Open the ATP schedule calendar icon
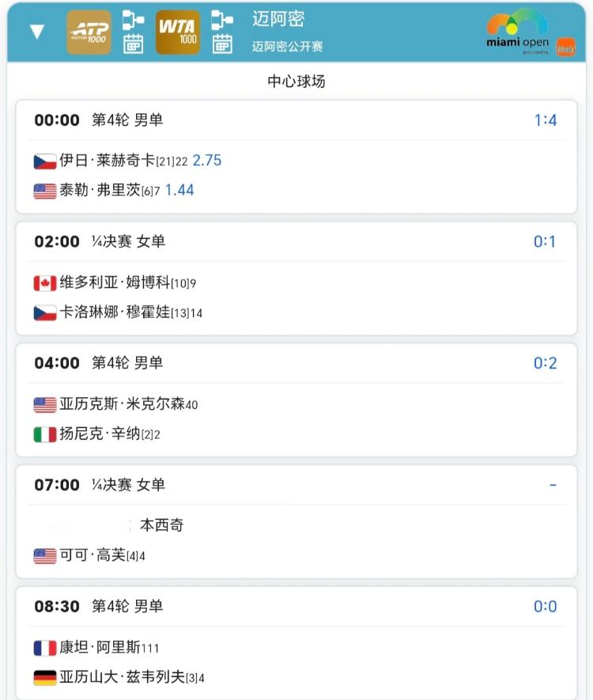This screenshot has width=593, height=700. (132, 43)
